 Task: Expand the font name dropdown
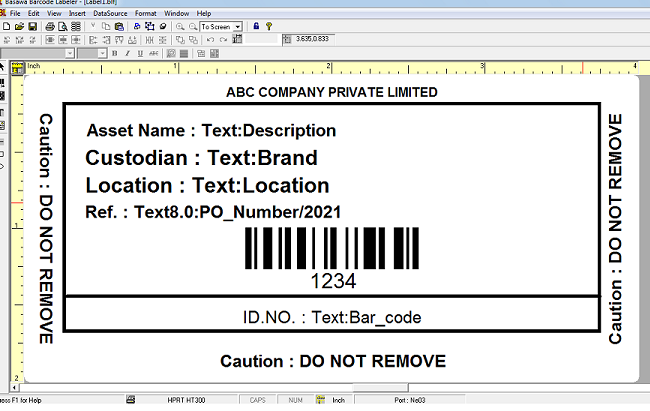tap(70, 53)
